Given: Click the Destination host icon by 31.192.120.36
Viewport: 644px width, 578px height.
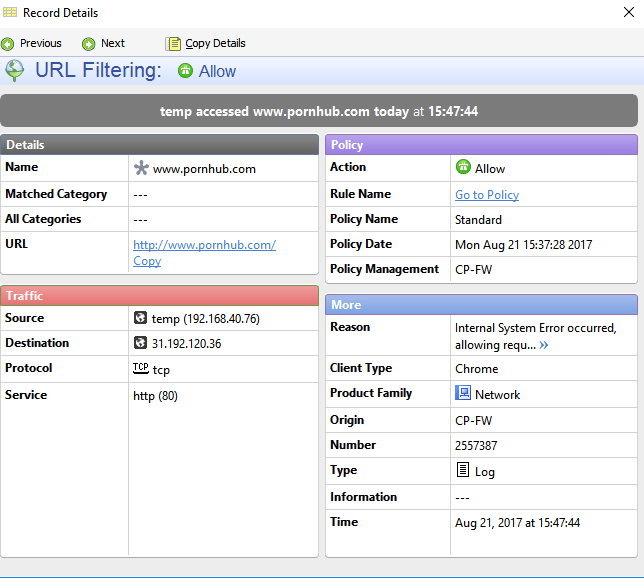Looking at the screenshot, I should click(x=140, y=342).
